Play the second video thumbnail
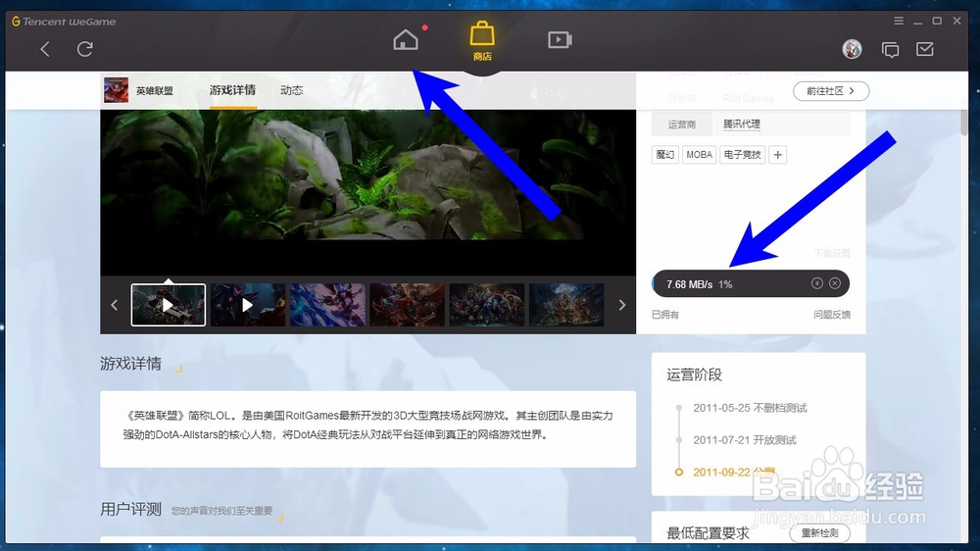This screenshot has width=980, height=551. coord(248,305)
